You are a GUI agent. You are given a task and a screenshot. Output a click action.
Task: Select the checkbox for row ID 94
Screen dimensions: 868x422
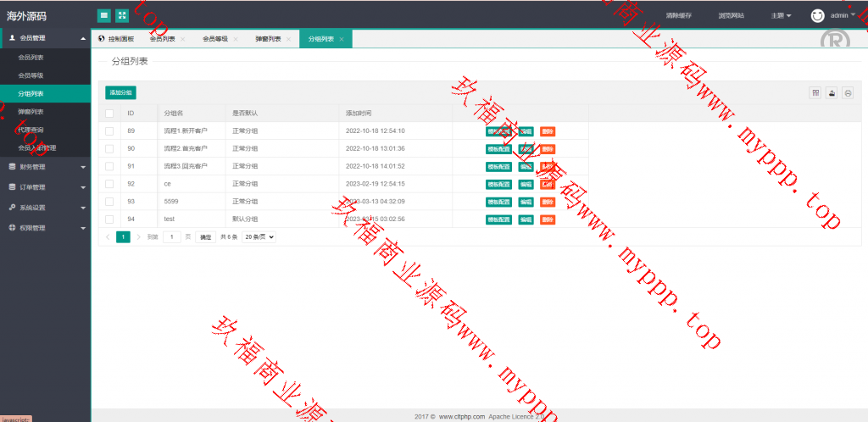pos(109,219)
